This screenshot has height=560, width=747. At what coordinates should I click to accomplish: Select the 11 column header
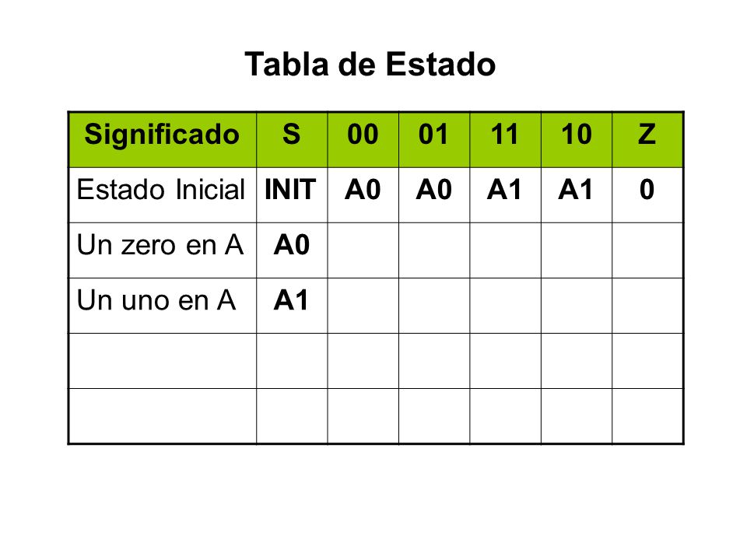click(x=505, y=139)
